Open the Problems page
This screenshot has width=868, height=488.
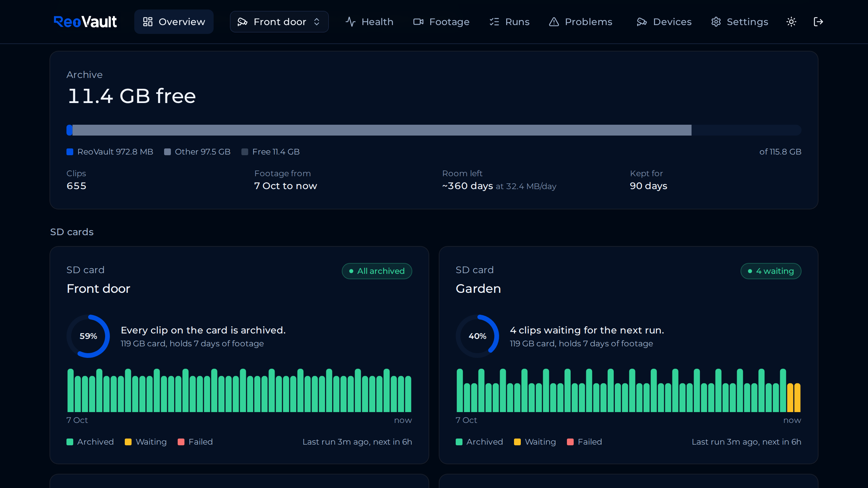(580, 22)
